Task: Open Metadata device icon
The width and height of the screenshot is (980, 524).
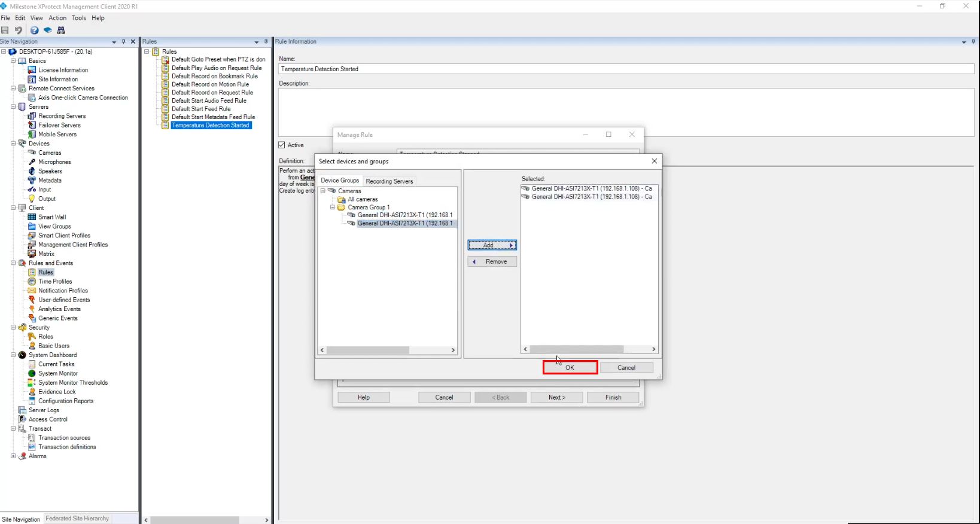Action: (32, 180)
